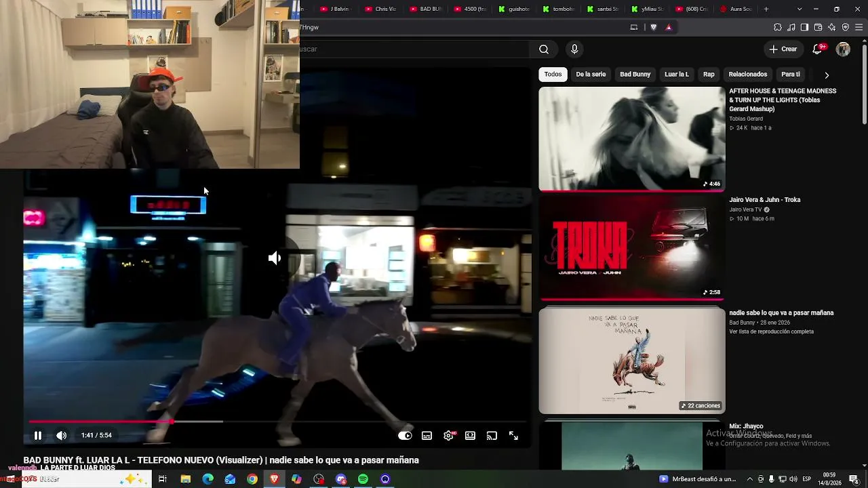Toggle the browser sidebar panel
This screenshot has height=488, width=868.
pos(804,27)
